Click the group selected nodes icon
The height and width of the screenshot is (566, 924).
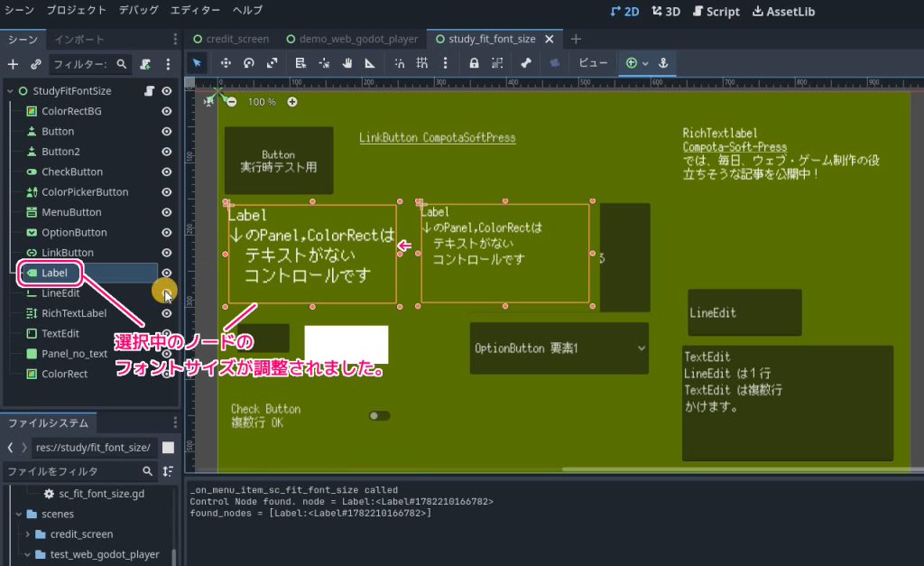click(497, 63)
